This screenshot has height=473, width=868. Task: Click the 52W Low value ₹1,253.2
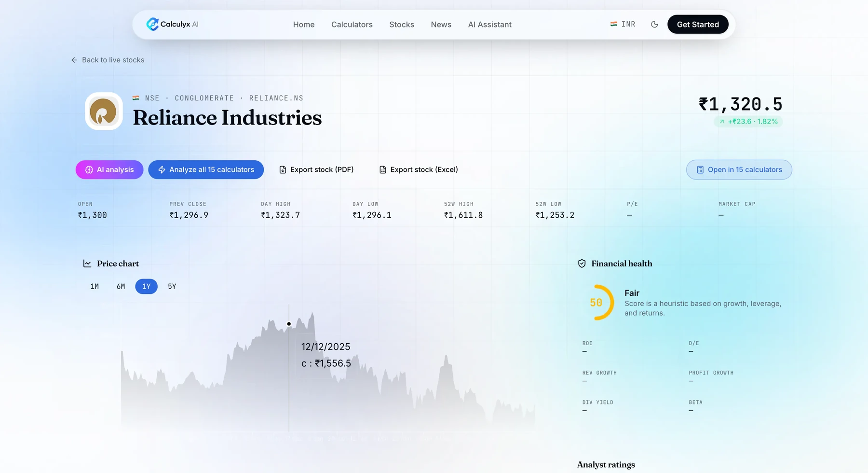555,215
